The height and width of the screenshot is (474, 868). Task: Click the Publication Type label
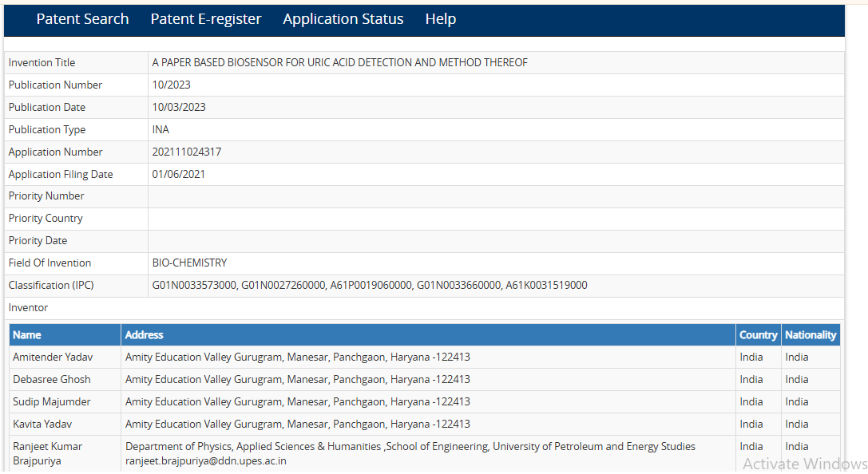click(47, 129)
